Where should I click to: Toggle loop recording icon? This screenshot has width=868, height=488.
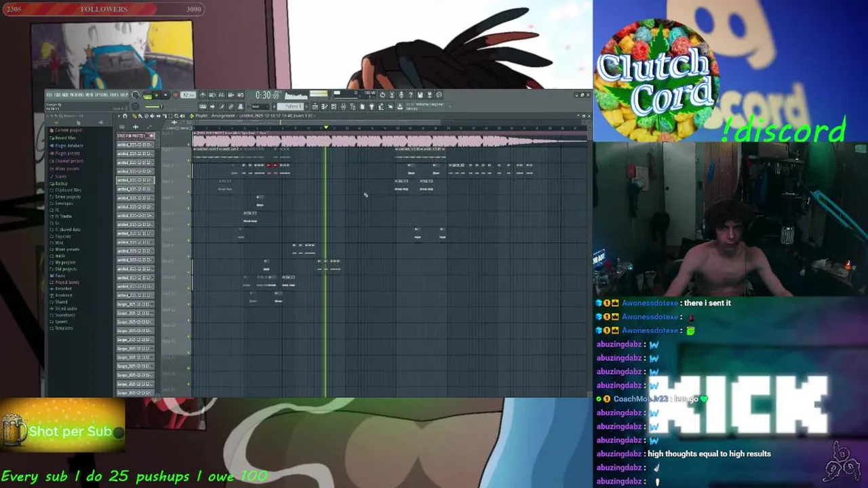(241, 95)
